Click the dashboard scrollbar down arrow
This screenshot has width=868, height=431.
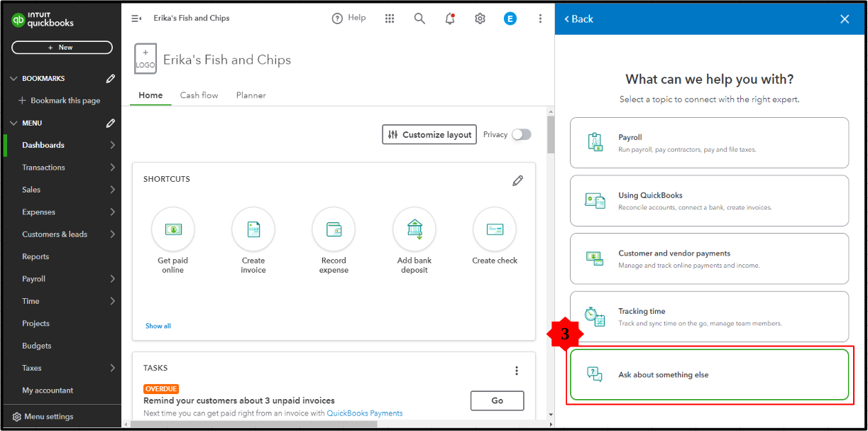(551, 414)
